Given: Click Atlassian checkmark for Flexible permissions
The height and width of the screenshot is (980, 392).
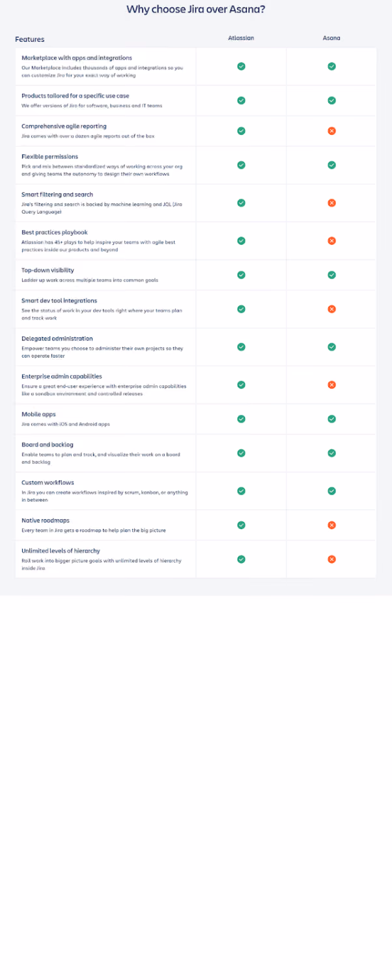Looking at the screenshot, I should pyautogui.click(x=241, y=165).
